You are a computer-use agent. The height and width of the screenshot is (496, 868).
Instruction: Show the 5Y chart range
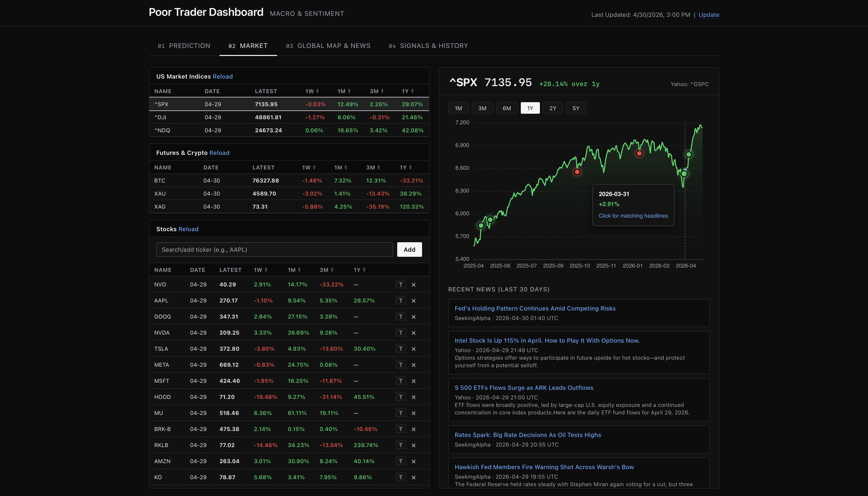[576, 108]
